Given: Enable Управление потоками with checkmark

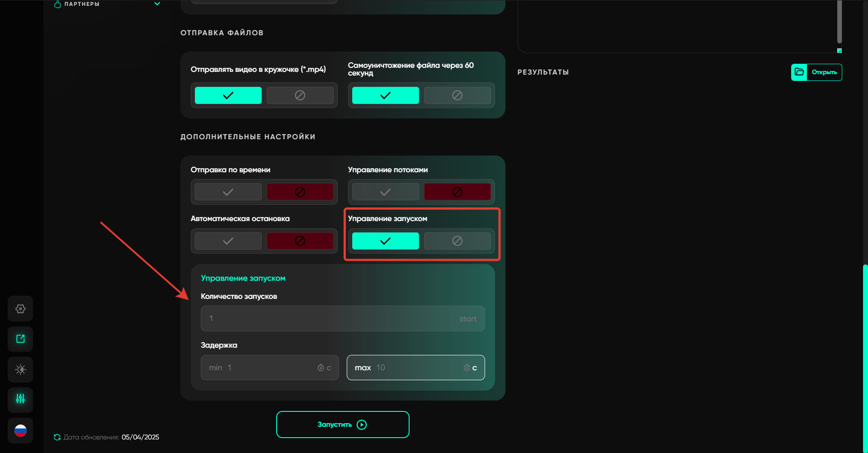Looking at the screenshot, I should tap(385, 192).
